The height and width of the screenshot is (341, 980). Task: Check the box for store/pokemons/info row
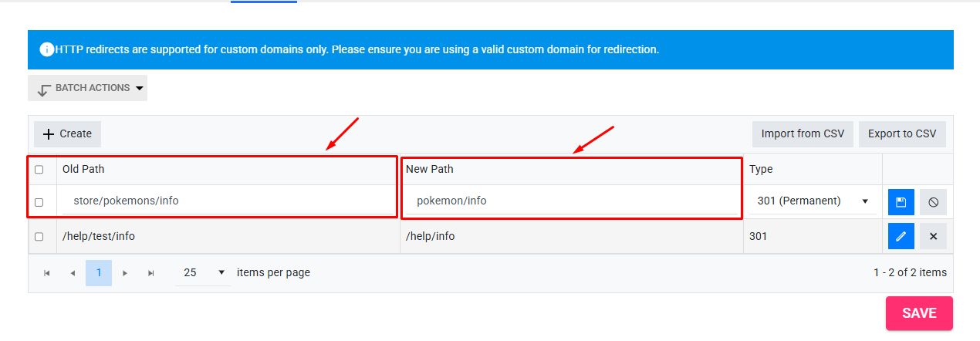(39, 202)
